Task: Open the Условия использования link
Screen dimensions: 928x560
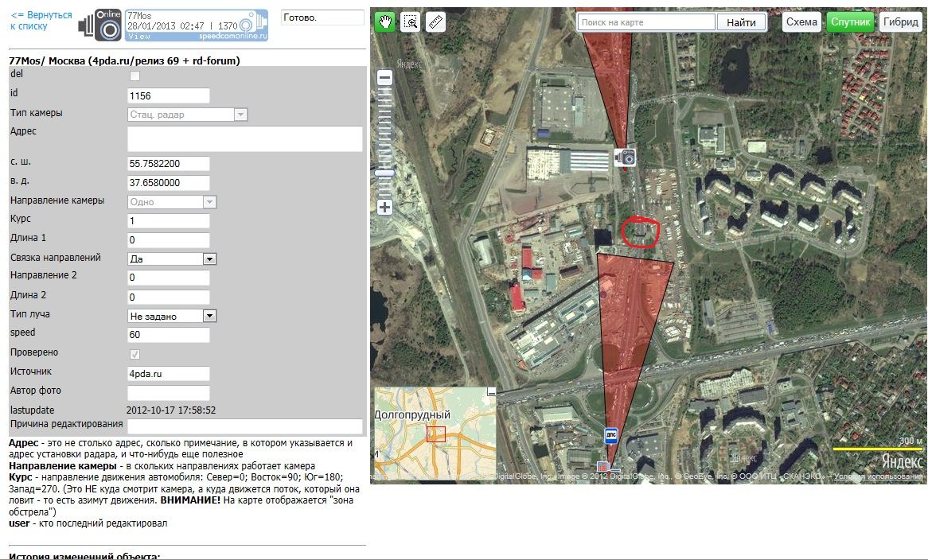Action: (879, 476)
